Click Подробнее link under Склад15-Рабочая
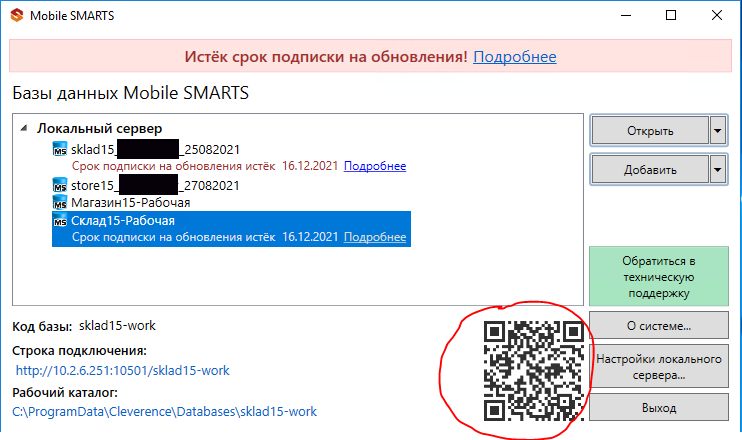 click(x=375, y=237)
